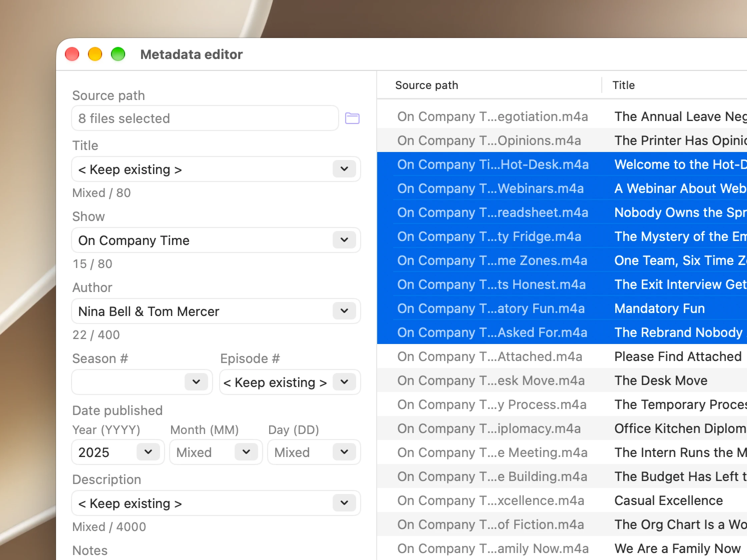Select 'On Company T...y Process.m4a' row
Viewport: 747px width, 560px height.
click(562, 404)
